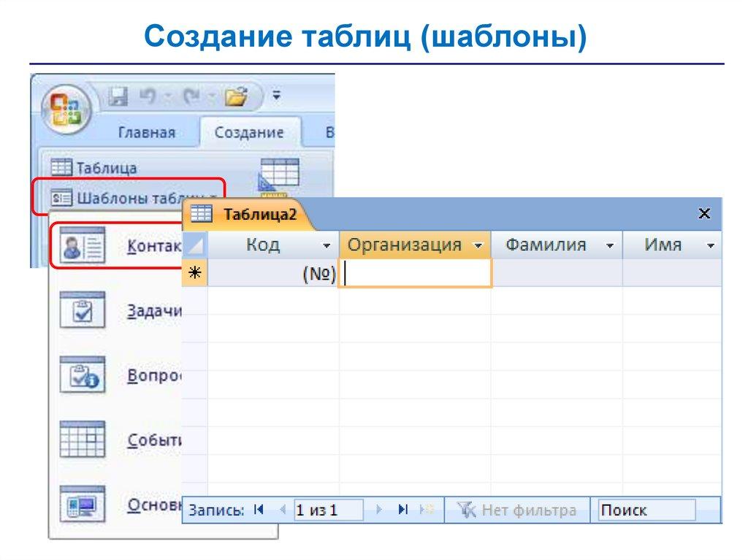Switch to the Главная ribbon tab
This screenshot has width=748, height=560.
click(x=147, y=132)
